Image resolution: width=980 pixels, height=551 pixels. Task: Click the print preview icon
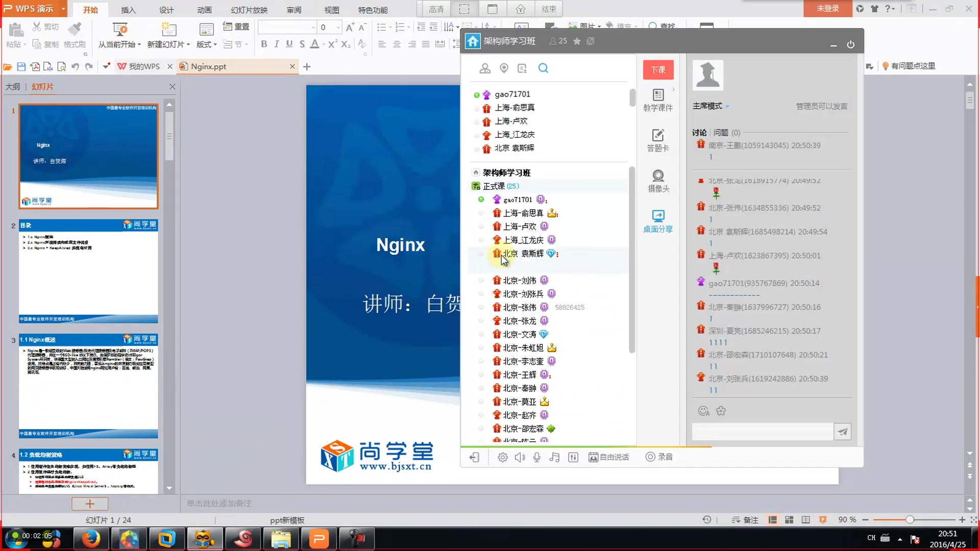61,66
